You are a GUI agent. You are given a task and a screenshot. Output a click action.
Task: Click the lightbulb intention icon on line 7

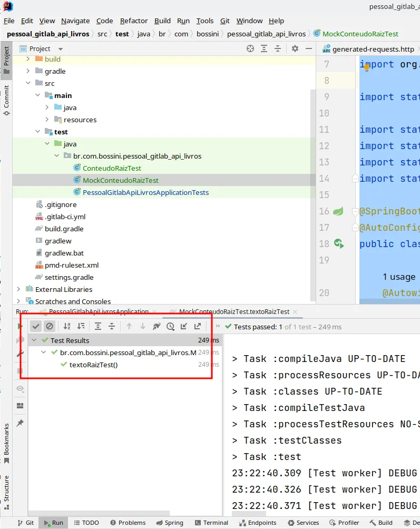[366, 67]
